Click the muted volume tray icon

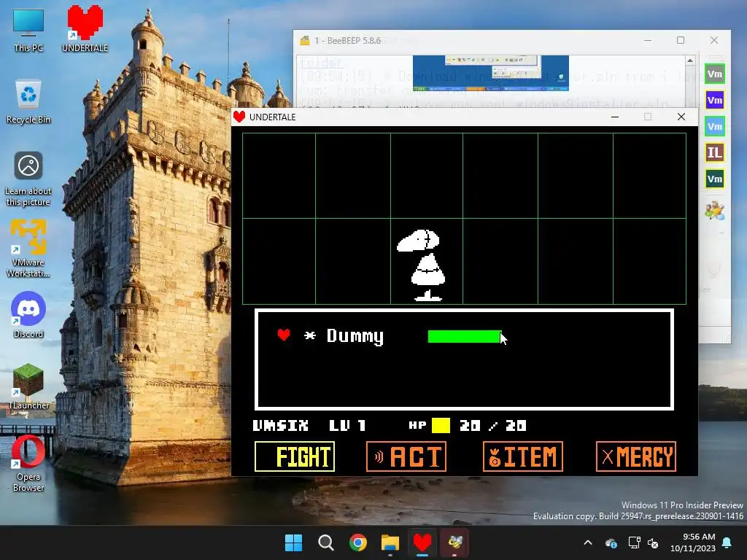(x=653, y=542)
